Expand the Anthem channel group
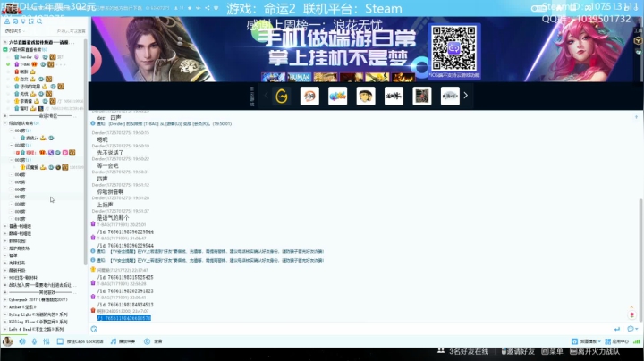This screenshot has height=361, width=644. 5,307
